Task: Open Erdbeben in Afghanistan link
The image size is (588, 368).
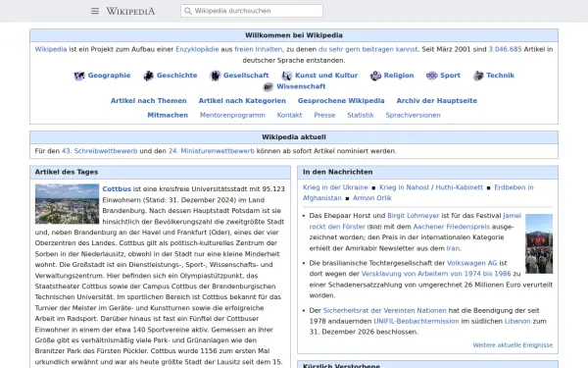Action: 514,187
